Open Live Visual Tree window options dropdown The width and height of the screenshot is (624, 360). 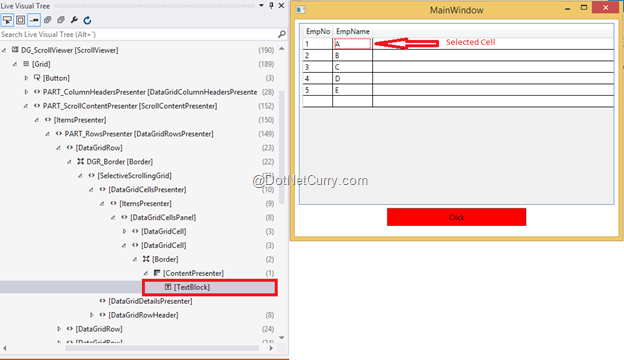[261, 6]
